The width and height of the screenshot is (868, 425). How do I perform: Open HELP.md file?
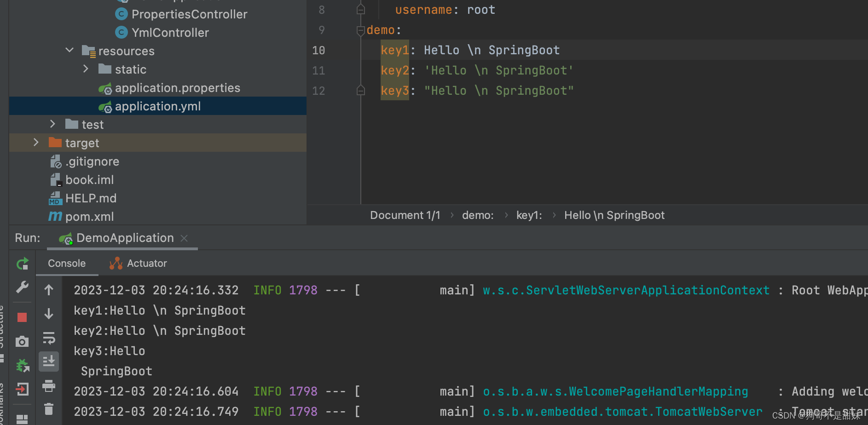point(91,198)
